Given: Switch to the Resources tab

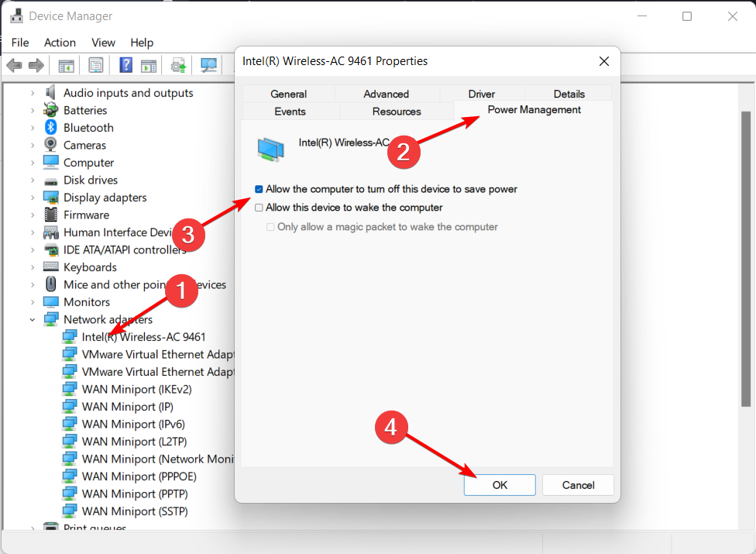Looking at the screenshot, I should tap(397, 112).
